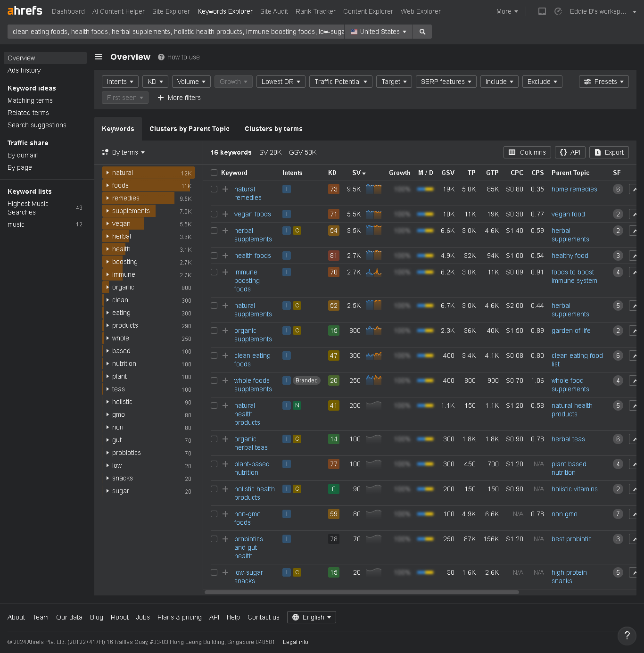Click the search magnifier button
Viewport: 644px width, 653px height.
[422, 32]
